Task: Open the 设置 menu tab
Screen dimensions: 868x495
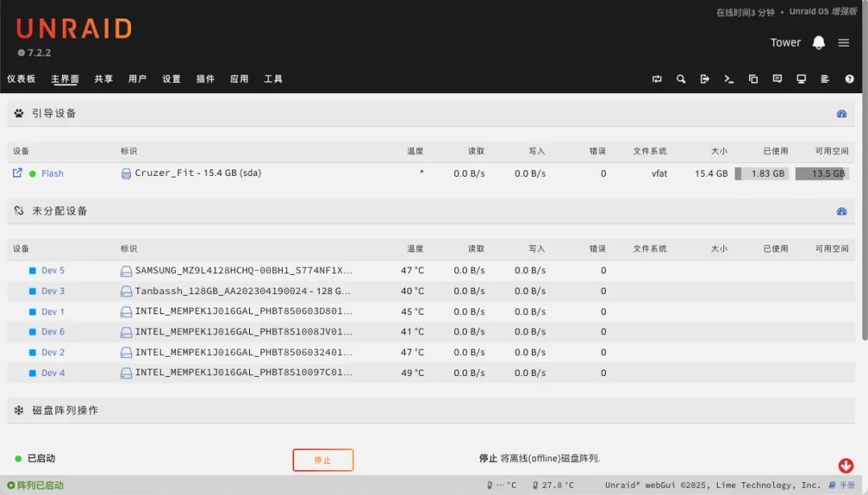Action: pos(171,79)
